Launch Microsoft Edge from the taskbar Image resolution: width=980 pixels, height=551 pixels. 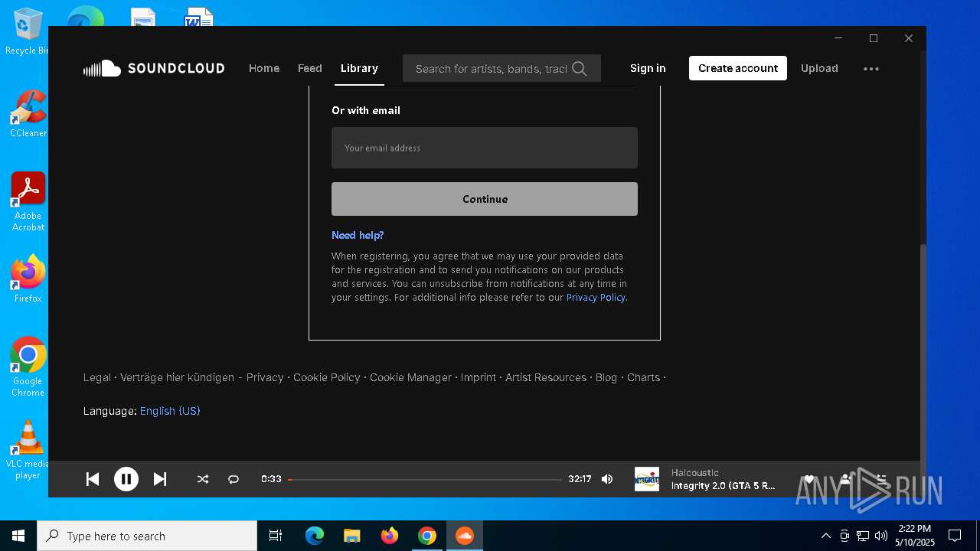coord(315,536)
